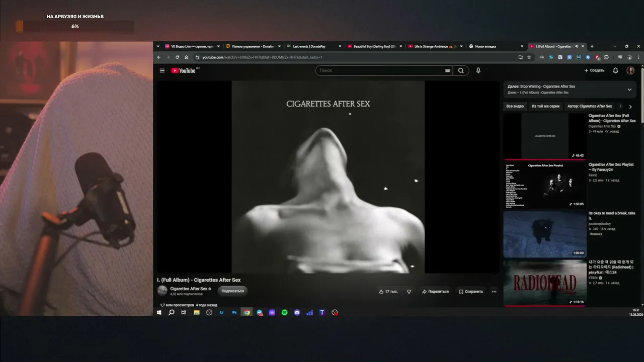The height and width of the screenshot is (362, 644).
Task: Click the Chrome taskbar icon
Action: pos(247,312)
